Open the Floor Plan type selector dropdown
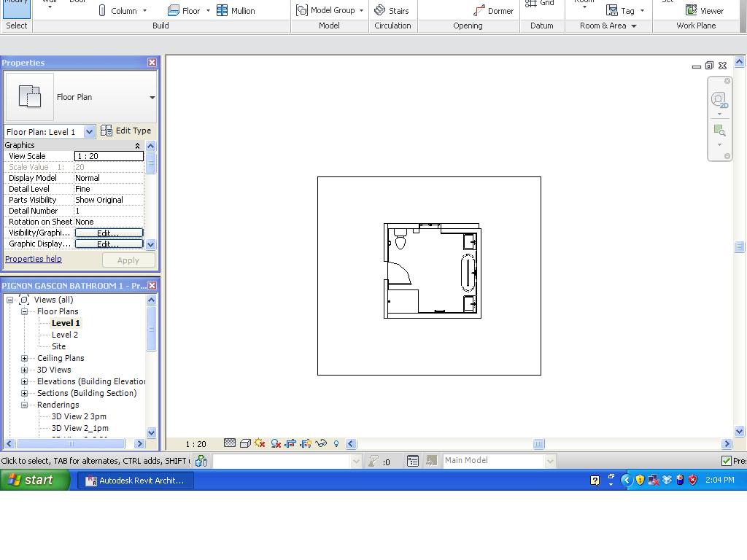 [x=152, y=97]
